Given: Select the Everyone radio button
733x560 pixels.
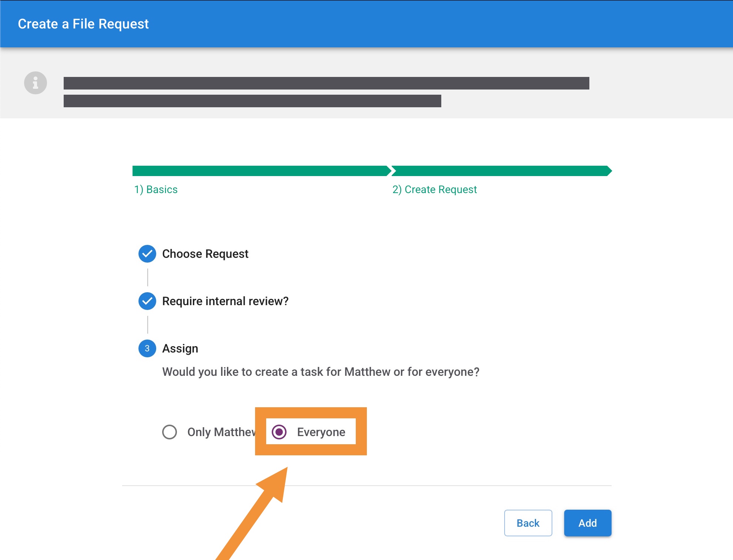Looking at the screenshot, I should pyautogui.click(x=279, y=432).
